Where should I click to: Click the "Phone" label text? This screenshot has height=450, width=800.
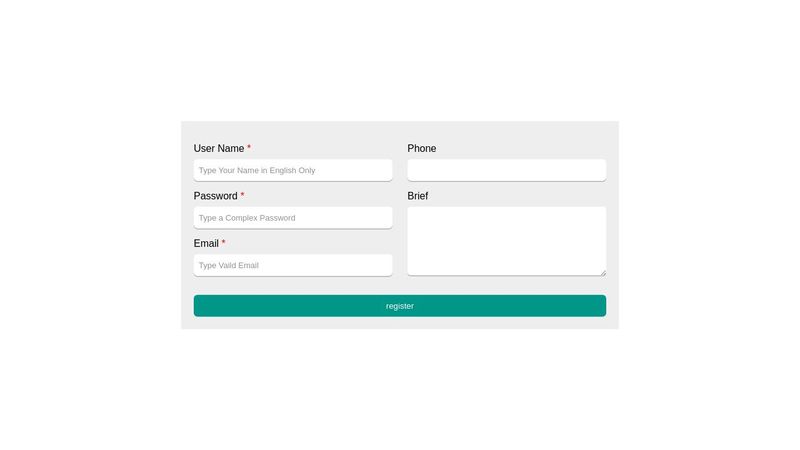pos(421,149)
